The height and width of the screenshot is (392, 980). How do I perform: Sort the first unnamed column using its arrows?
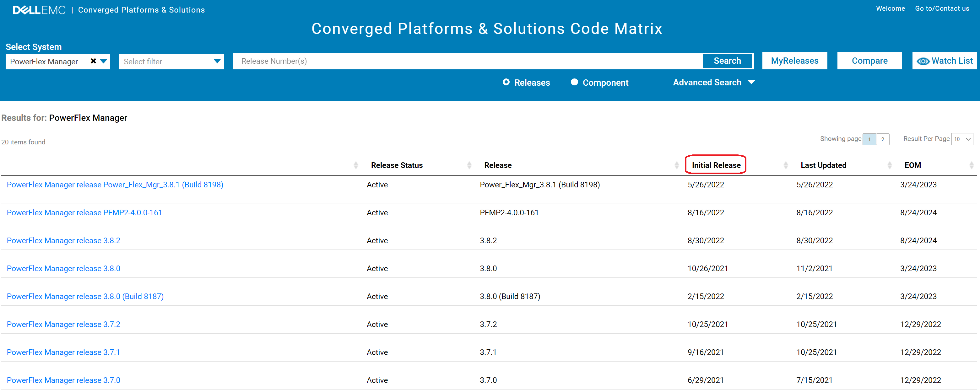(x=356, y=165)
